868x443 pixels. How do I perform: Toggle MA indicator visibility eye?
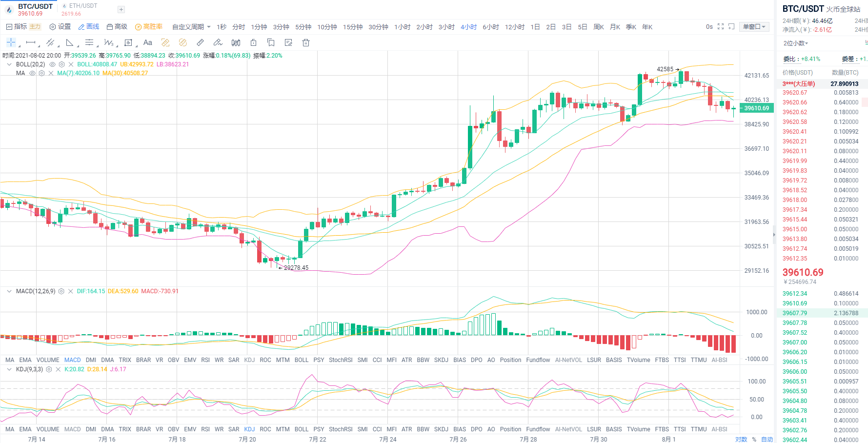(x=32, y=73)
